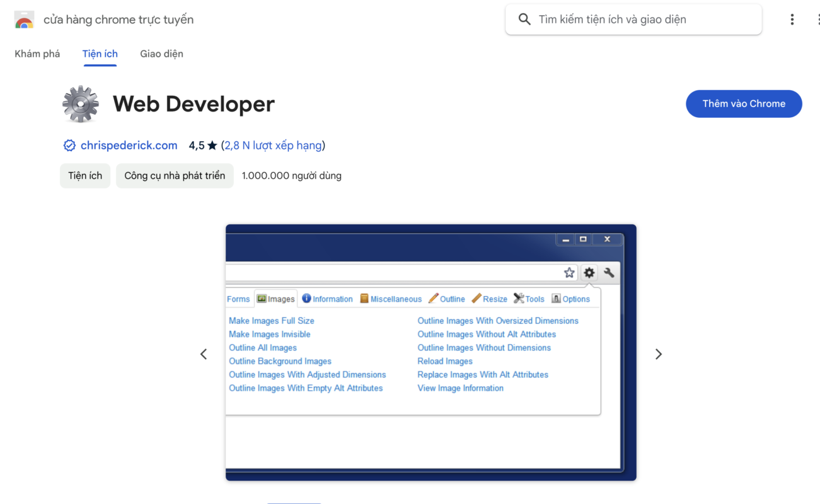Focus the Tìm kiếm tiện ích search field
The height and width of the screenshot is (504, 820).
click(633, 20)
